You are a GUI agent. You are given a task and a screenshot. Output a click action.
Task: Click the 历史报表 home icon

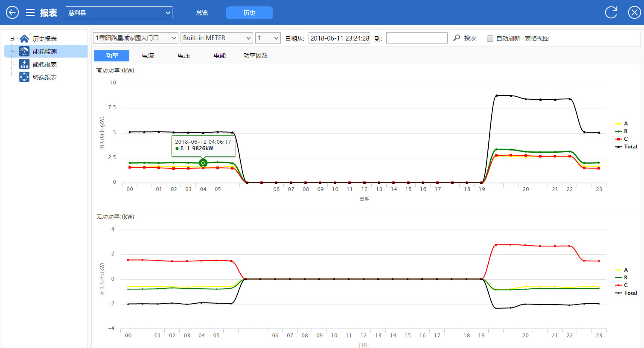24,39
